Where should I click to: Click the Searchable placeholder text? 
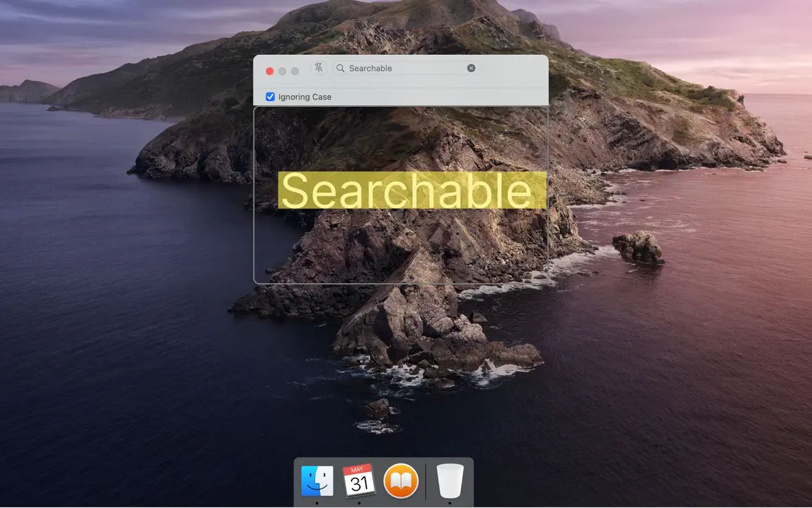click(x=369, y=68)
